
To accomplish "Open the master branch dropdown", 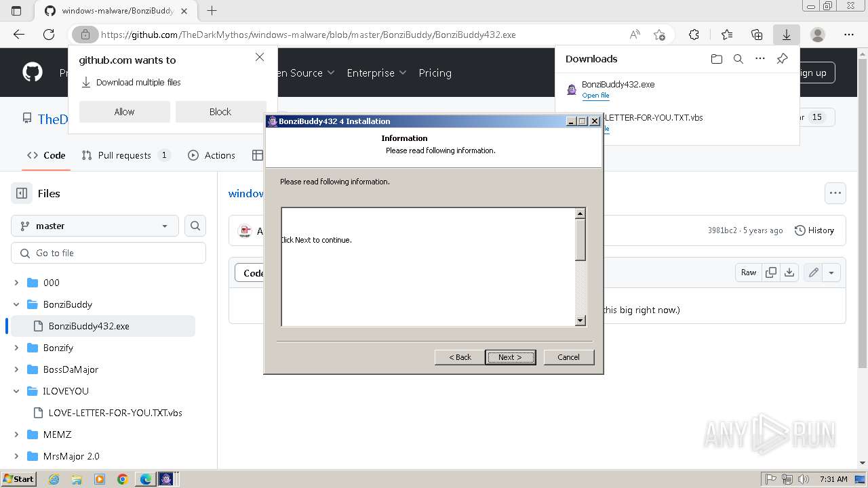I will coord(95,226).
